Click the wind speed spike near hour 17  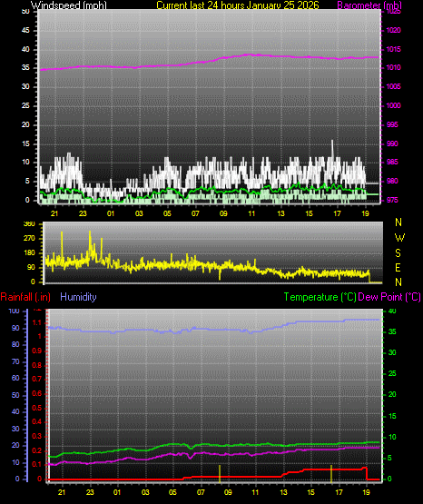332,149
